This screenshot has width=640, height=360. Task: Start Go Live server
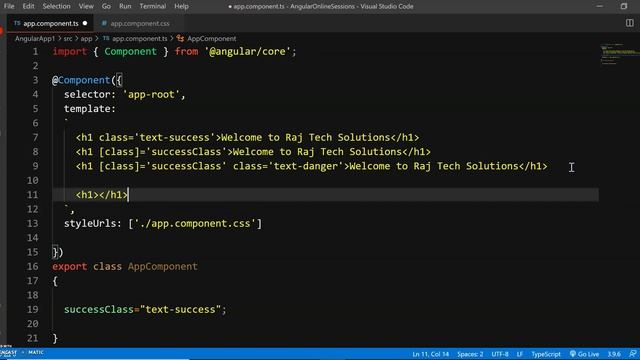click(584, 354)
